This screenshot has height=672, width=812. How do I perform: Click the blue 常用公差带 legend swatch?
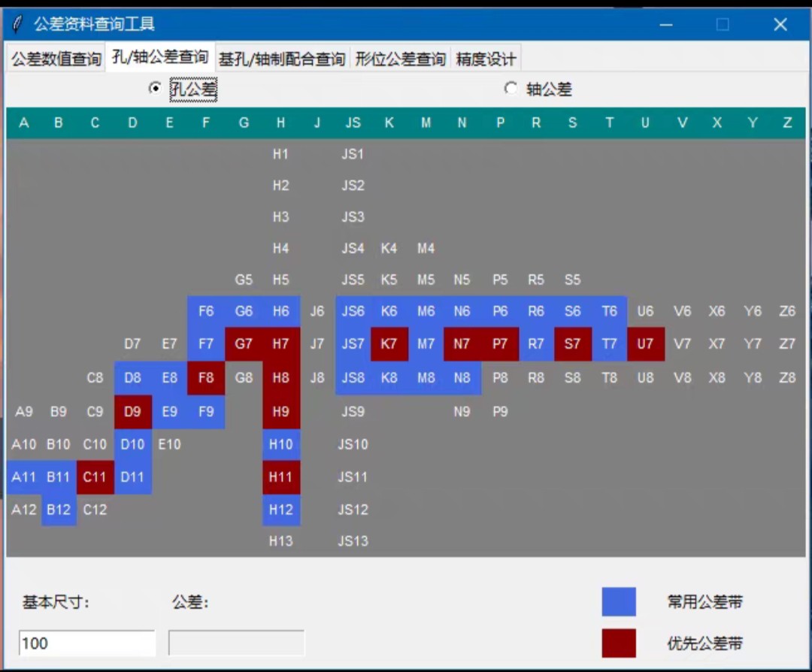[619, 601]
